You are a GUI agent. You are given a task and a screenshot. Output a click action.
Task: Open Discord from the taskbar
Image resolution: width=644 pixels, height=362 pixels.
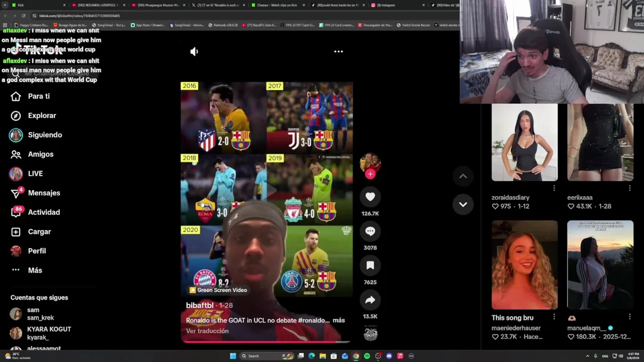pos(389,356)
